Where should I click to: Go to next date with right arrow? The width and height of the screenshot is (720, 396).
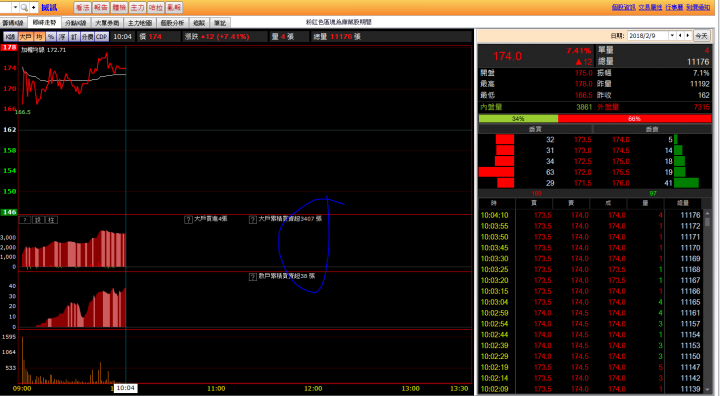(688, 35)
